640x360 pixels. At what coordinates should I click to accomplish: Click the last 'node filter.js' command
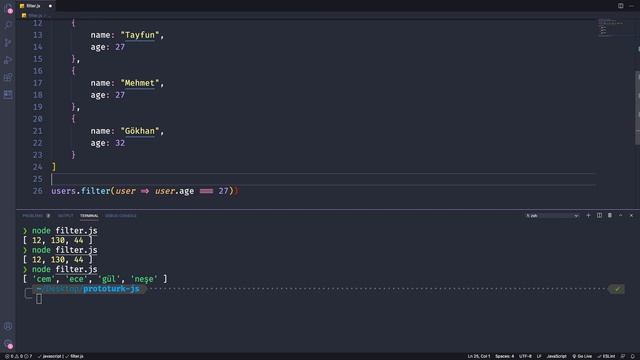coord(64,269)
